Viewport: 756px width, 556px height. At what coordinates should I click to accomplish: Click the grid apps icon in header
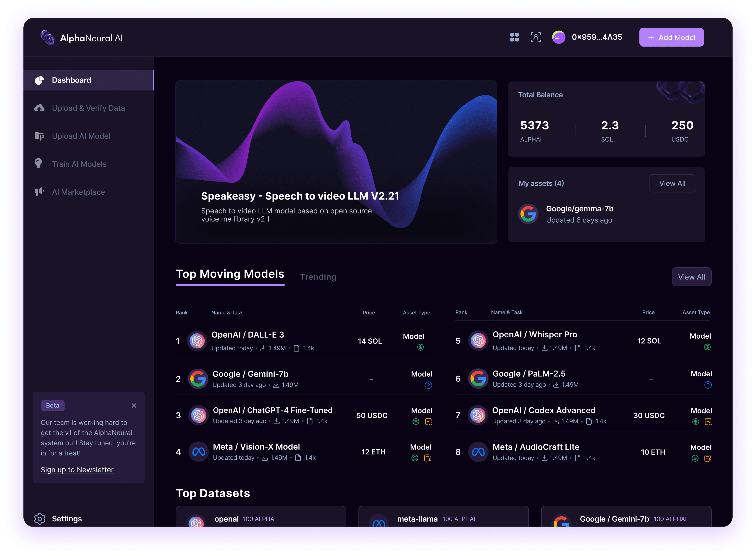(x=514, y=37)
